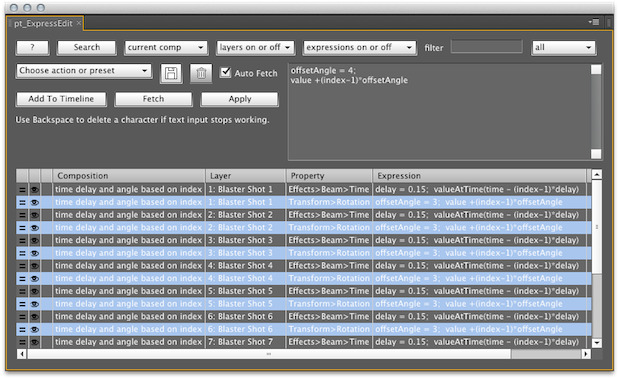Click the expression editor bottom scroll button
Viewport: 619px width, 379px height.
click(596, 154)
